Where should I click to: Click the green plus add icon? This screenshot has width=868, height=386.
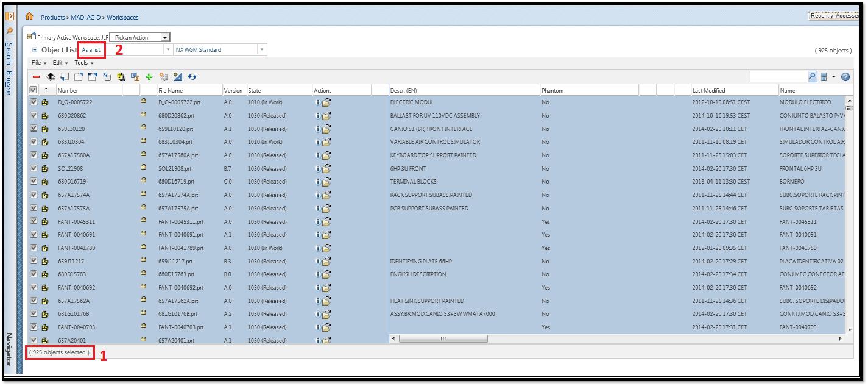pos(149,77)
